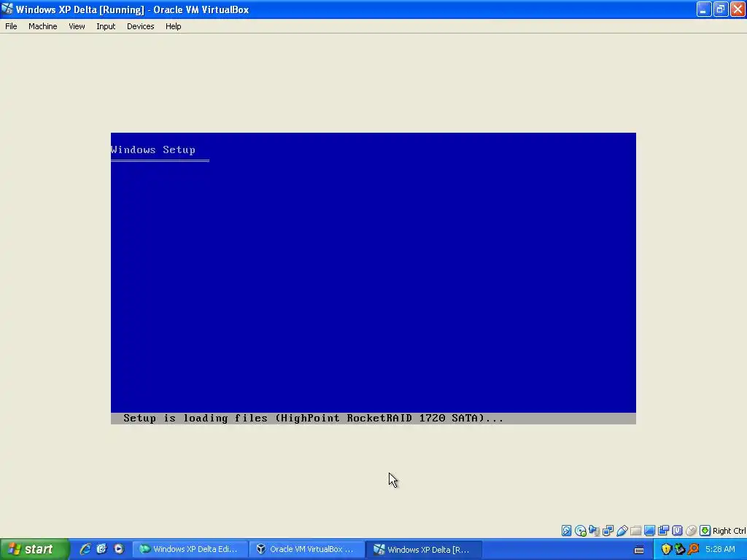Click the CPU virtualization indicator icon

pyautogui.click(x=677, y=531)
